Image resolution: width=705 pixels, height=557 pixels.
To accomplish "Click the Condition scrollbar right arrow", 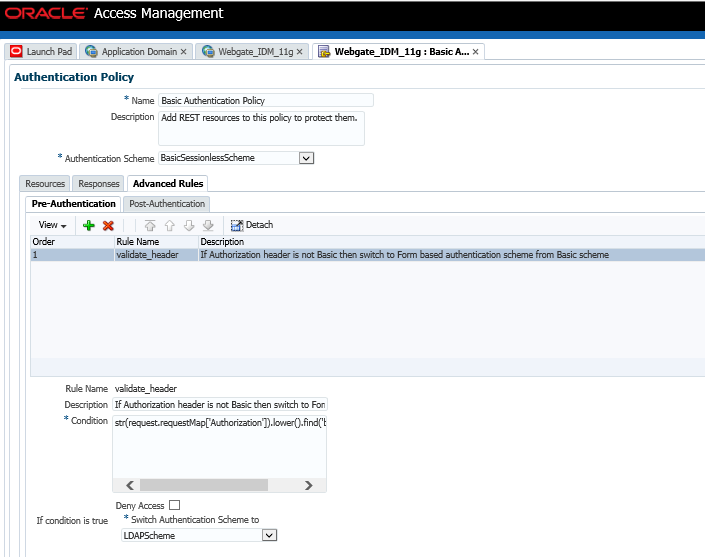I will [x=308, y=485].
